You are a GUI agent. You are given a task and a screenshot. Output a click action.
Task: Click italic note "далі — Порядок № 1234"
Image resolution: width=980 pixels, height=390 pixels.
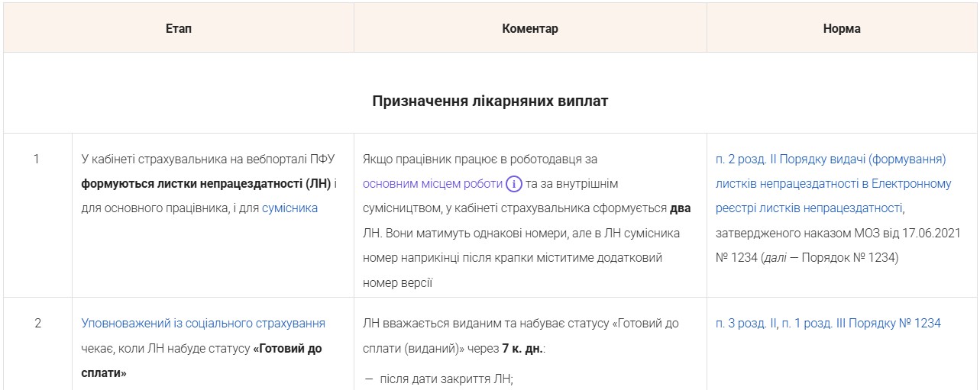pos(831,257)
